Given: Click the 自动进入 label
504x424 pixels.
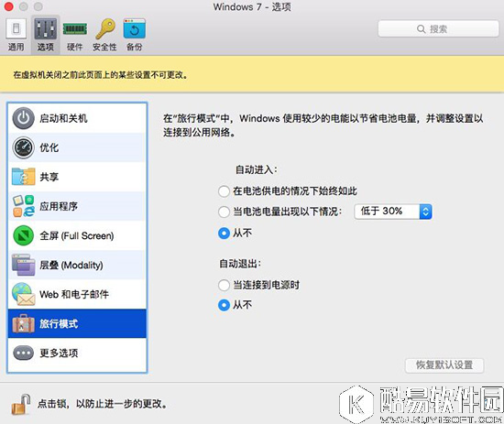Looking at the screenshot, I should (x=257, y=170).
